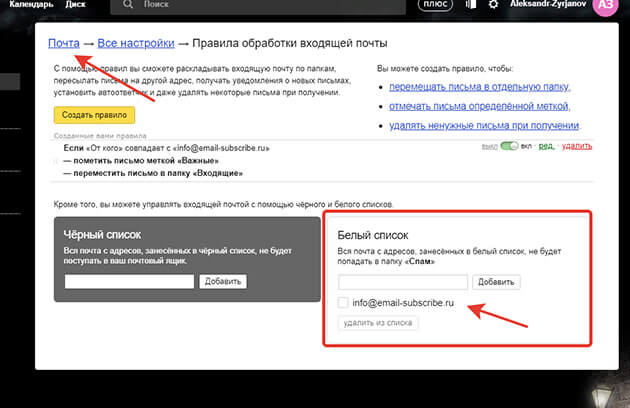This screenshot has width=630, height=408.
Task: Click text переместить письмо в папку «Входящие»
Action: click(x=153, y=173)
